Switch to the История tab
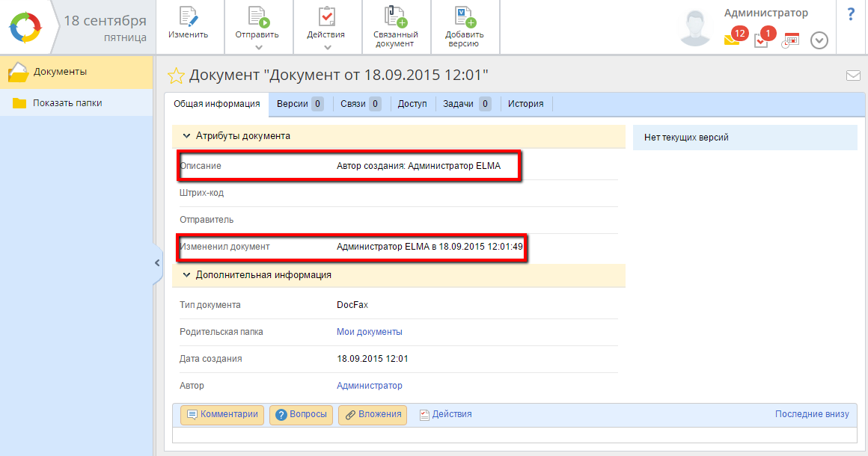868x456 pixels. pos(525,104)
